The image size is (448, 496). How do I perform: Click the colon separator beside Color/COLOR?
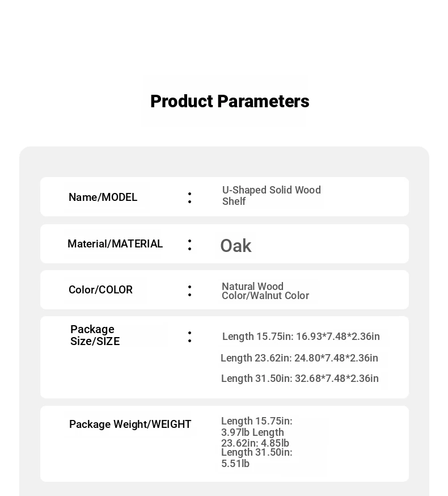(x=190, y=291)
